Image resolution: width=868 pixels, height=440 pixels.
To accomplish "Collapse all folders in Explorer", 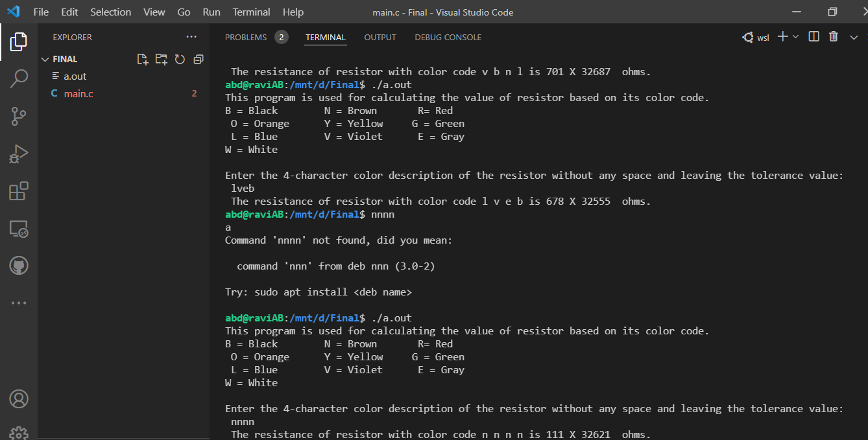I will 199,59.
